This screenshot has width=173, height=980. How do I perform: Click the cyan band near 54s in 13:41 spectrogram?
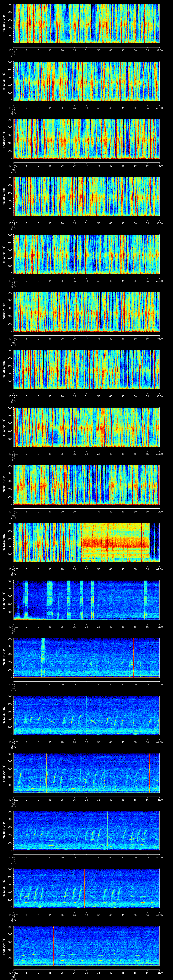146,600
